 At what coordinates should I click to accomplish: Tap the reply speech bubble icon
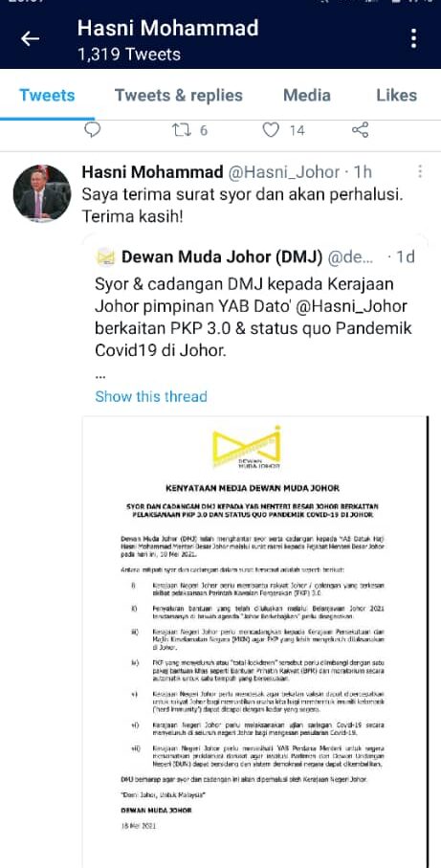click(93, 129)
